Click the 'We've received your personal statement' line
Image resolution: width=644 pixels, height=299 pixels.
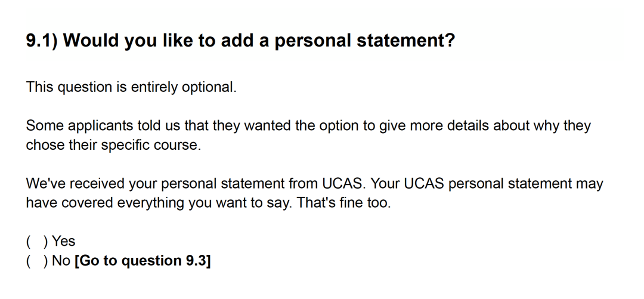(315, 183)
